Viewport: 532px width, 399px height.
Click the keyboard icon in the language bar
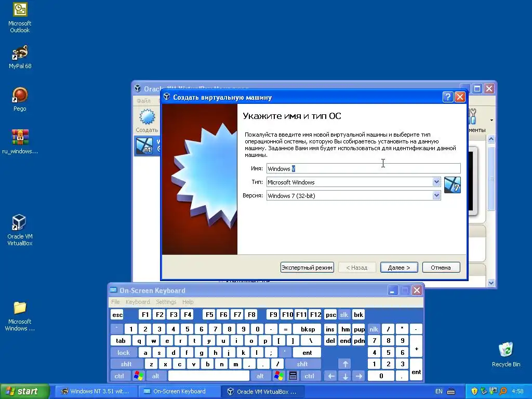pos(451,392)
